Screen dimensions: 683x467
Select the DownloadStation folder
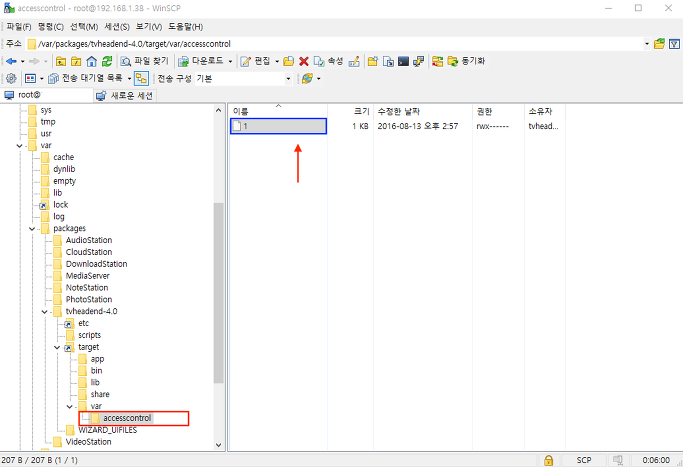tap(96, 264)
